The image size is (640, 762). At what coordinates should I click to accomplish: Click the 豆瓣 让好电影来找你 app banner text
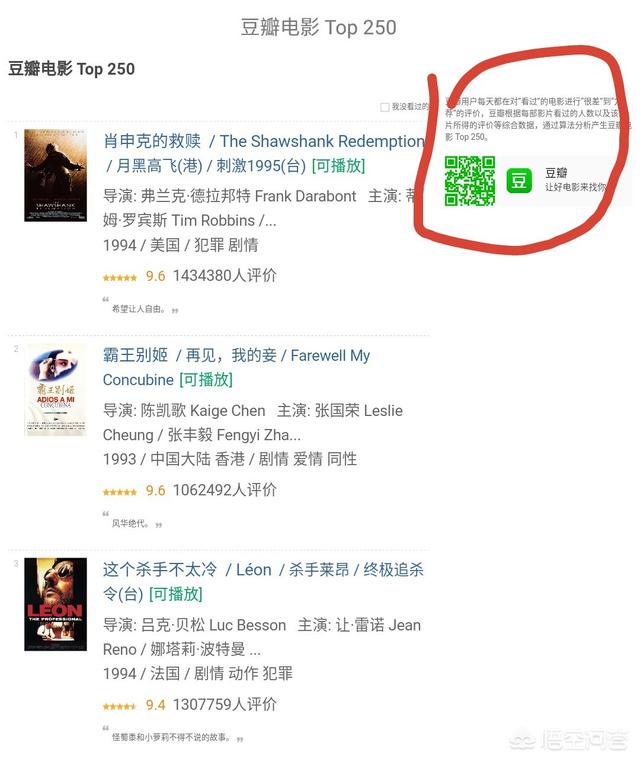tap(575, 180)
